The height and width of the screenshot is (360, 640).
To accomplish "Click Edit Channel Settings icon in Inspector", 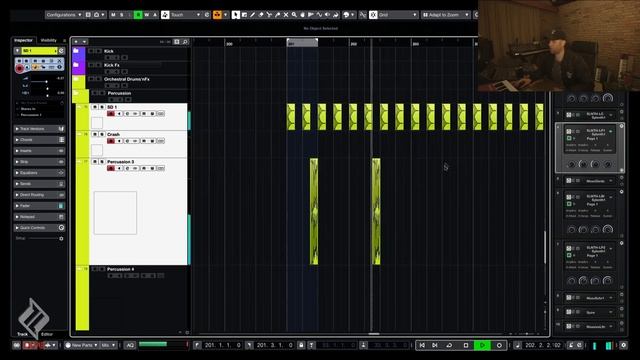I will click(61, 51).
